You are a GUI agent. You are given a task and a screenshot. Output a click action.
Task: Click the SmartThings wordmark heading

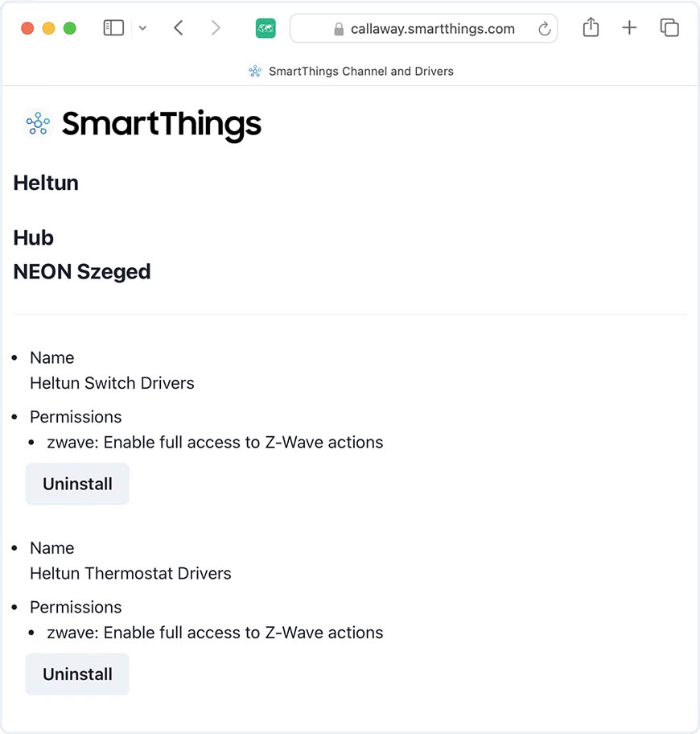162,125
